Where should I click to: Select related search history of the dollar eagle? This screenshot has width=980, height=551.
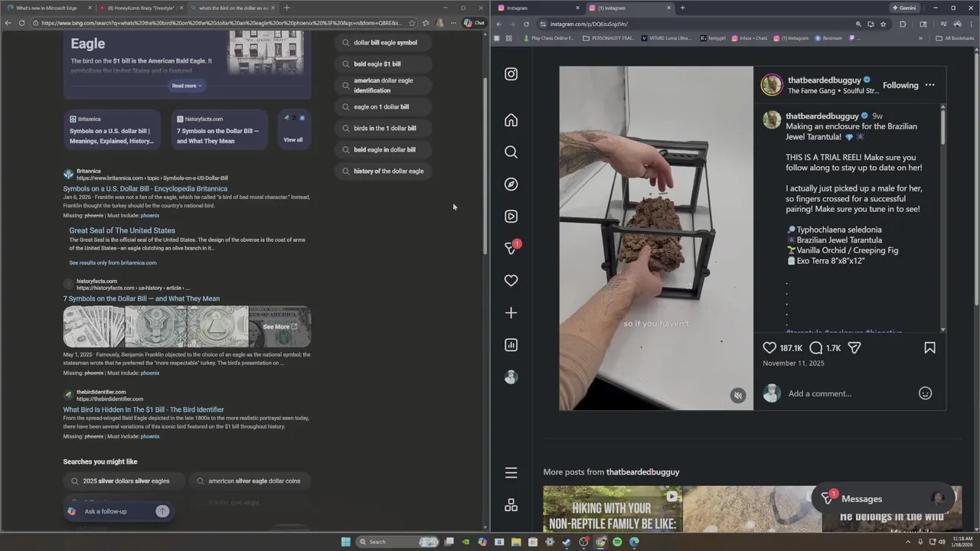click(x=383, y=171)
